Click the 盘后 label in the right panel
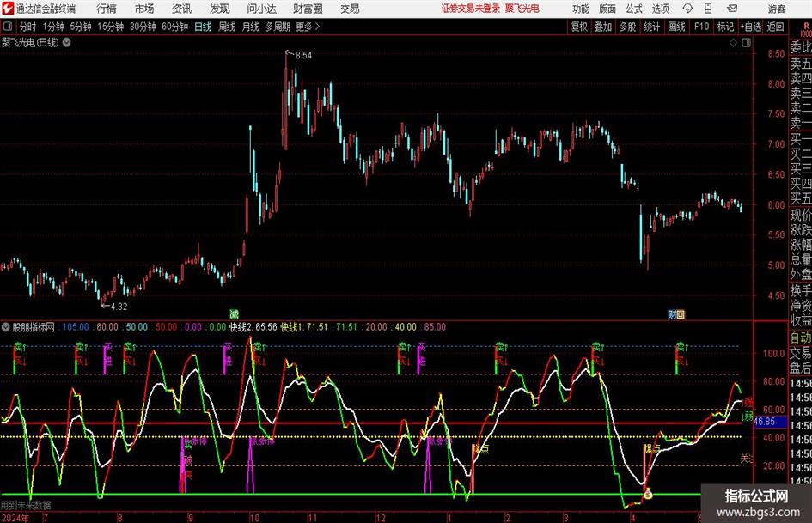This screenshot has width=812, height=523. point(801,368)
